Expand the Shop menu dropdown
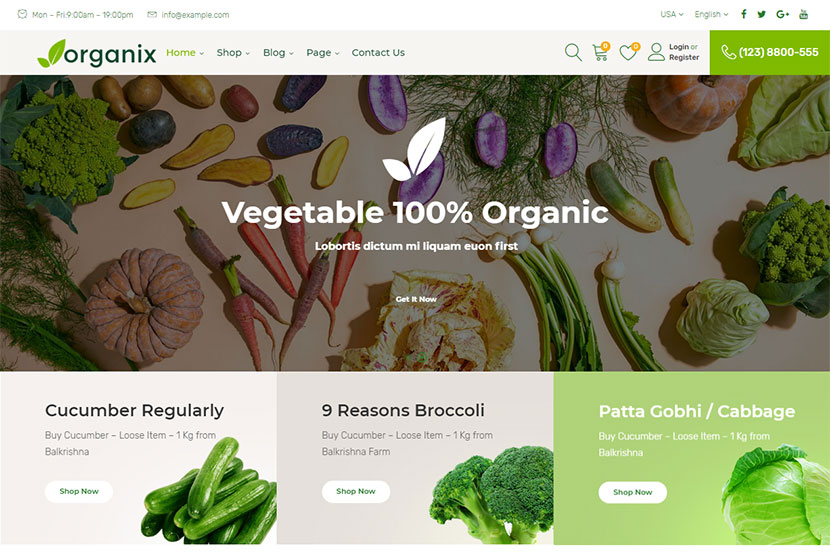Image resolution: width=830 pixels, height=553 pixels. [x=233, y=52]
